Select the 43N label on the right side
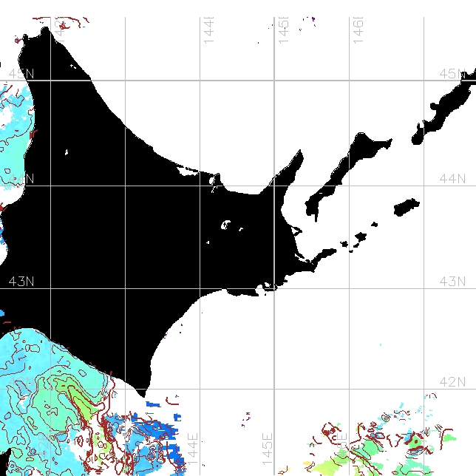The height and width of the screenshot is (476, 476). click(x=452, y=281)
